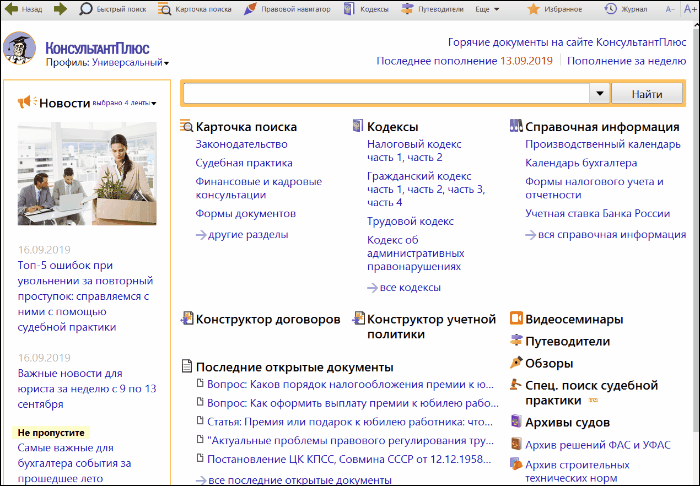Click Конструктор договоров icon

coord(187,319)
